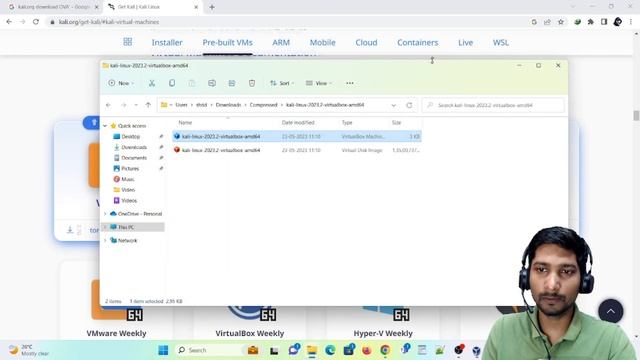This screenshot has height=360, width=640.
Task: Select the VirtualBox Machine definition file
Action: tap(297, 137)
